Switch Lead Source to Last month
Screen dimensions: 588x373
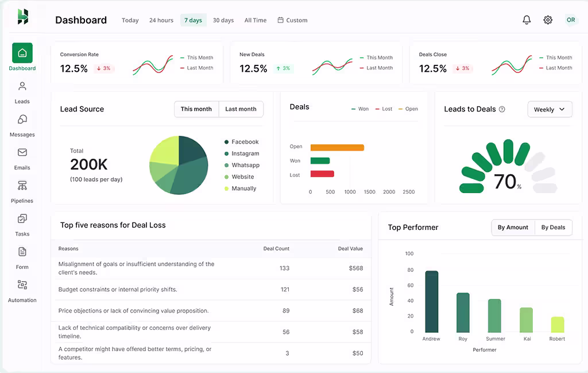click(x=241, y=109)
